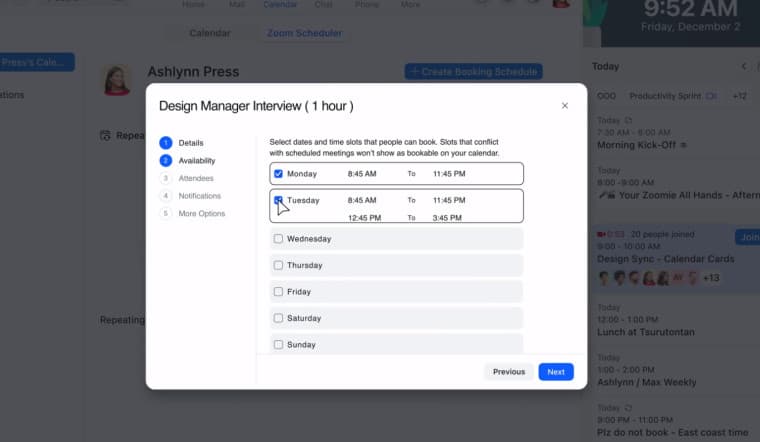Toggle the Tuesday checkbox

(x=278, y=200)
